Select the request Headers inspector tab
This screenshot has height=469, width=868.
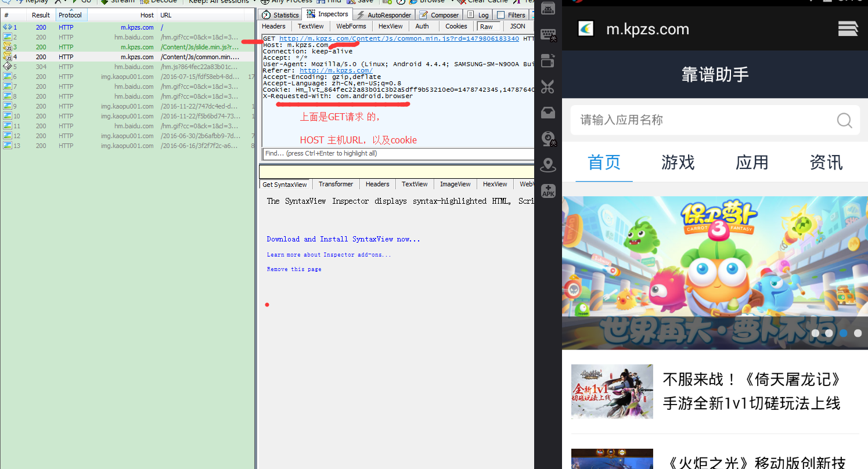(x=273, y=26)
